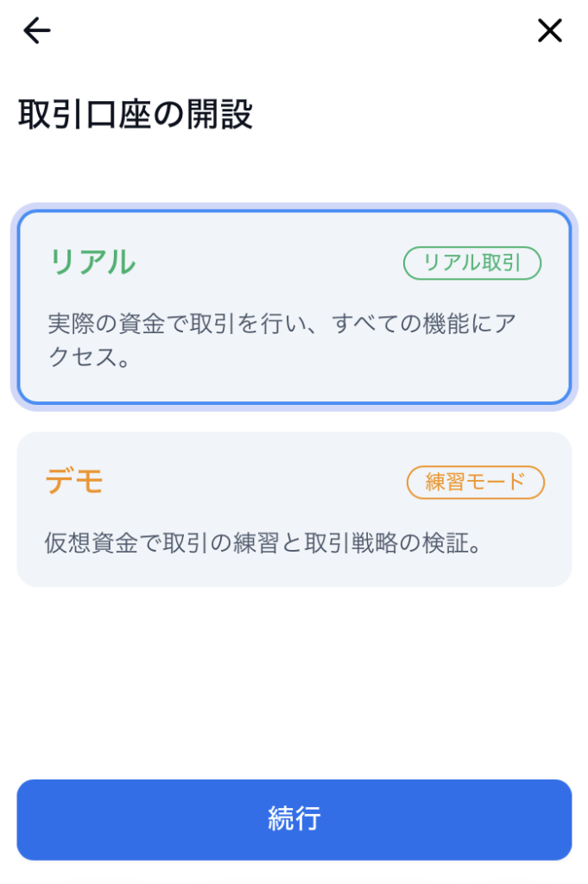Click the orange デモ heading text

click(74, 482)
